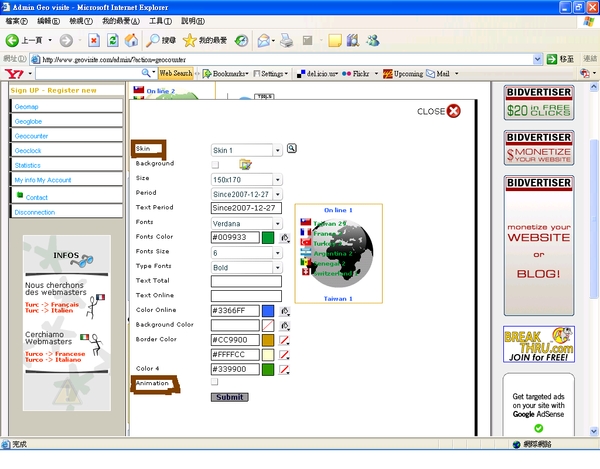Click the Disconnection link in sidebar
The height and width of the screenshot is (469, 600).
click(x=66, y=212)
